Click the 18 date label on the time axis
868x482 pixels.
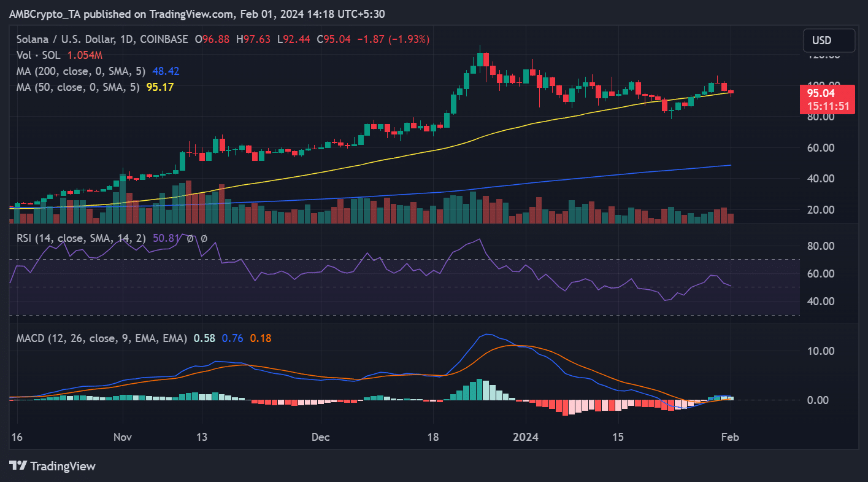433,437
